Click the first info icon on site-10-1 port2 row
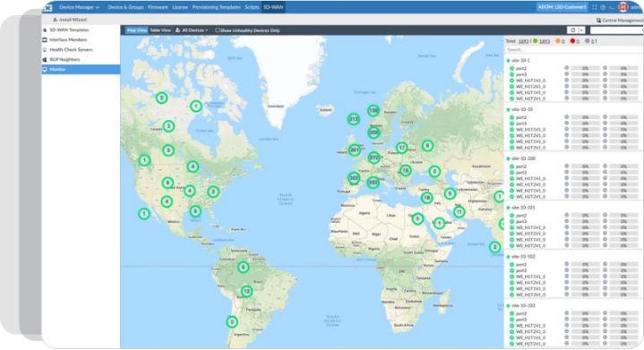This screenshot has height=350, width=644. pos(567,68)
